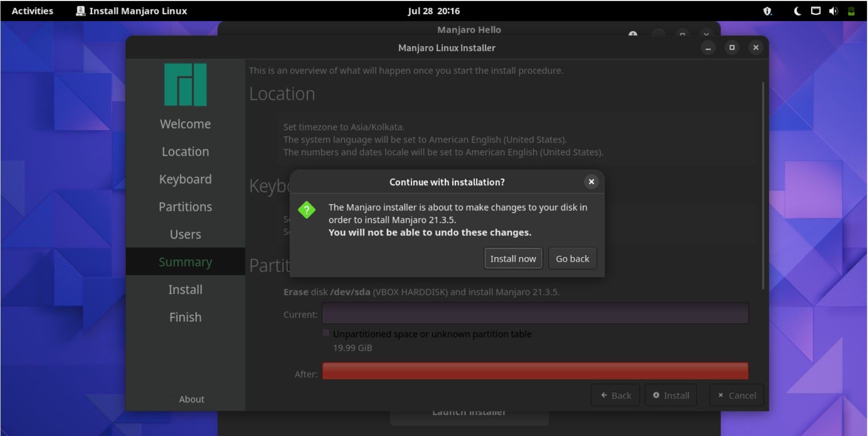Click the volume speaker icon
This screenshot has height=436, width=868.
click(833, 11)
